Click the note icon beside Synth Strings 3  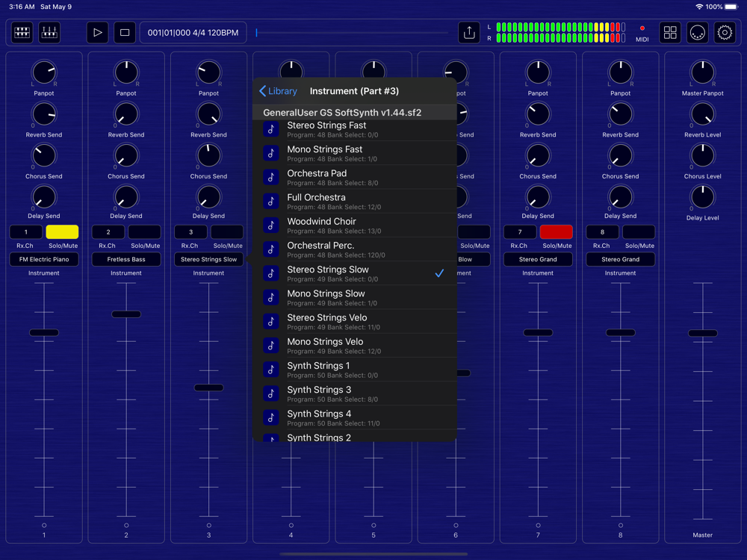[x=271, y=393]
